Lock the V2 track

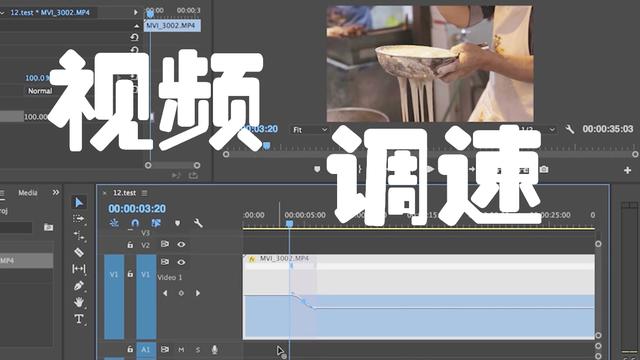pos(130,244)
